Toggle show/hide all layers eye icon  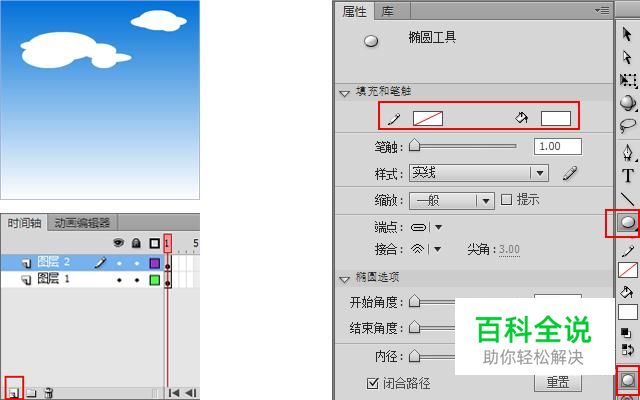[x=119, y=243]
